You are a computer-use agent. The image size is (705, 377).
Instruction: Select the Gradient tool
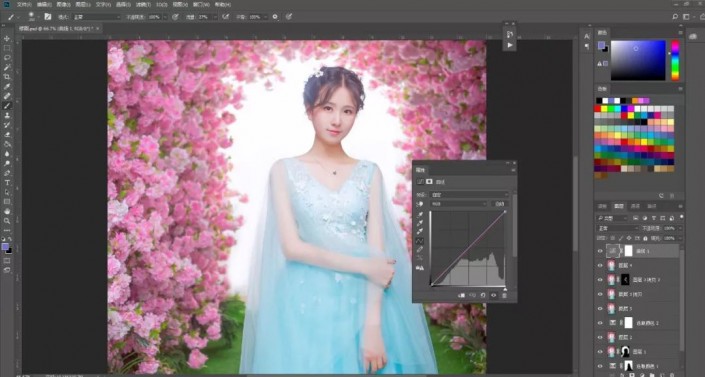click(x=7, y=144)
